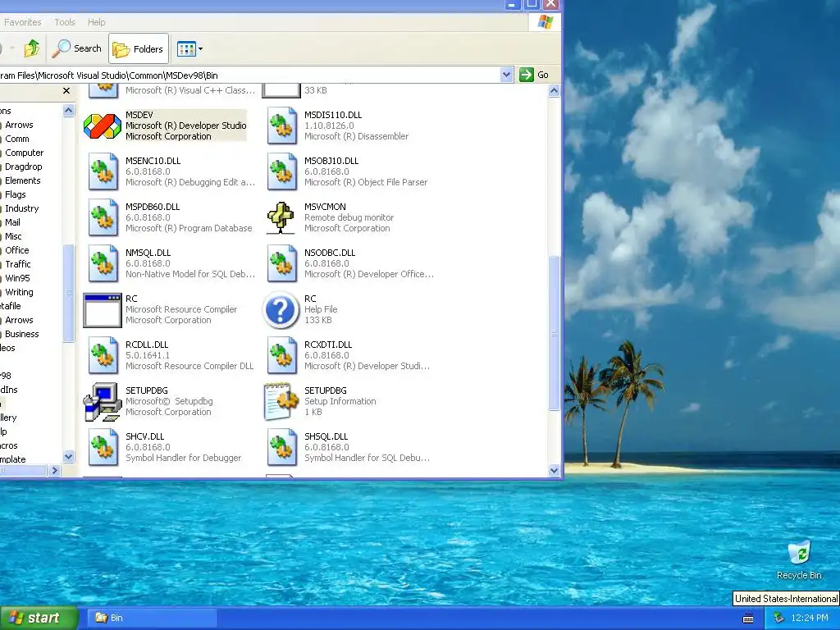
Task: Select the Business folder in tree
Action: pyautogui.click(x=21, y=334)
